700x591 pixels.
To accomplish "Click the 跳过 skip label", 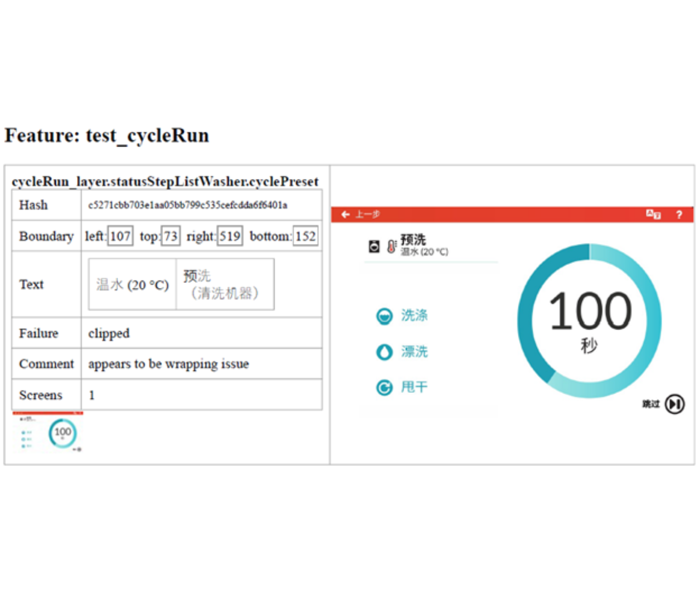I will pos(650,404).
